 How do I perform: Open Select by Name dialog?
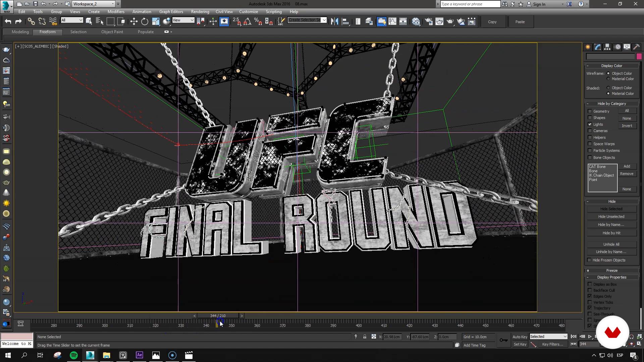100,22
